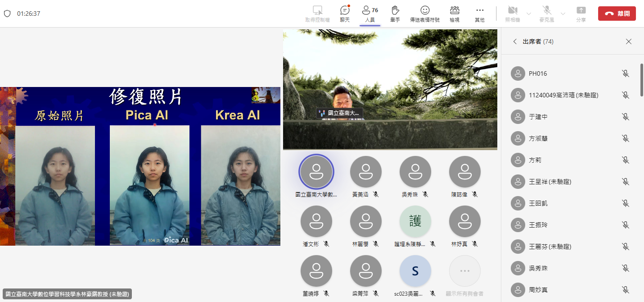Open 其他 more actions menu
644x302 pixels.
pos(480,14)
